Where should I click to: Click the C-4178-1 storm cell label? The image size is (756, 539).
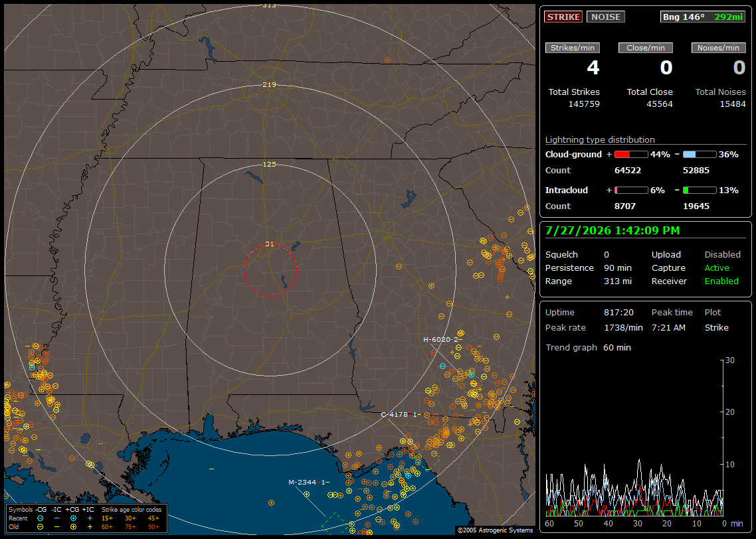(399, 414)
